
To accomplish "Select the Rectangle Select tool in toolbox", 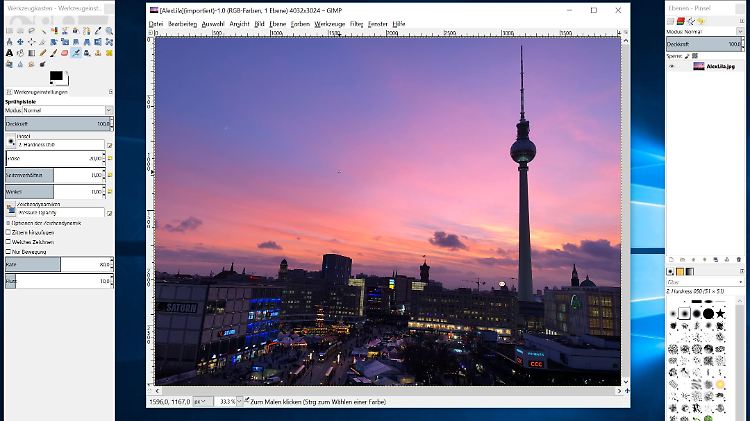I will click(8, 31).
